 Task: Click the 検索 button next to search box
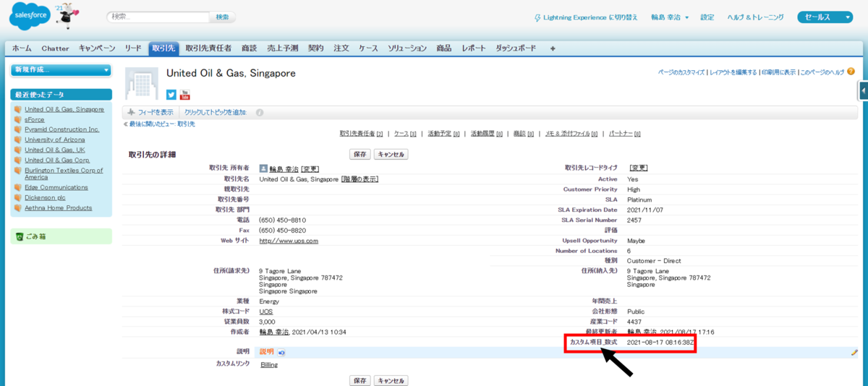point(222,17)
